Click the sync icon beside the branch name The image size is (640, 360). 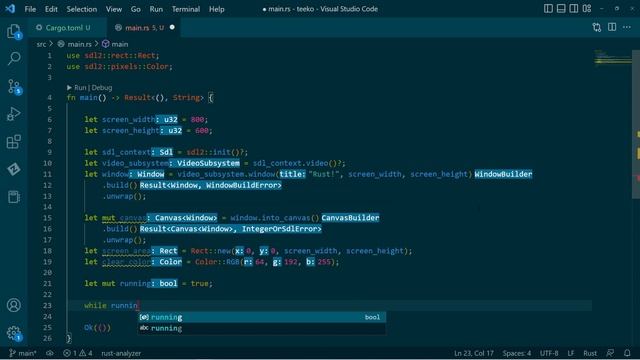pyautogui.click(x=50, y=353)
